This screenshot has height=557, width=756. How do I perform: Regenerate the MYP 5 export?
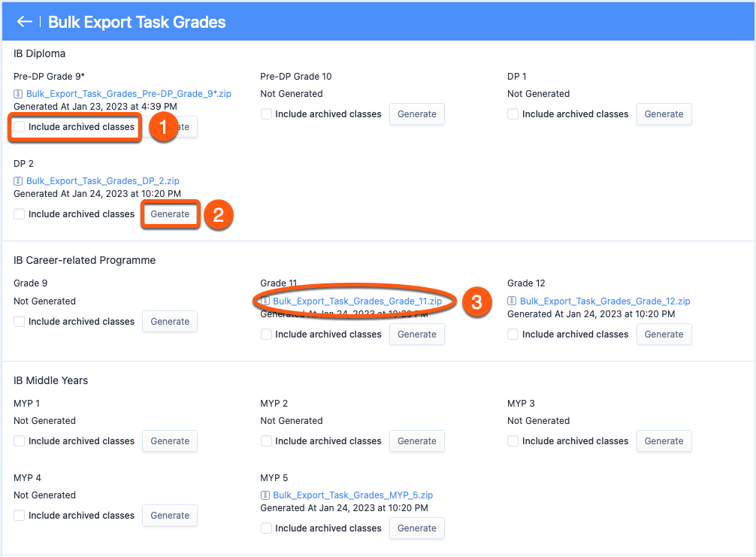point(416,528)
